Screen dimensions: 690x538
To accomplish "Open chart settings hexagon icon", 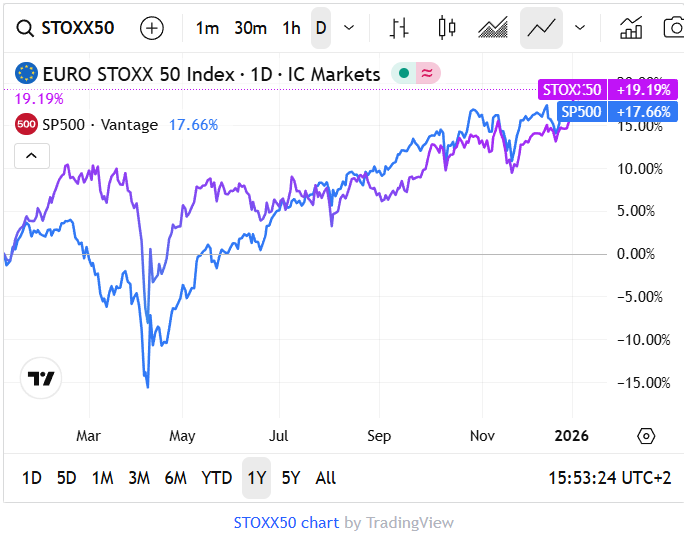I will click(x=646, y=436).
